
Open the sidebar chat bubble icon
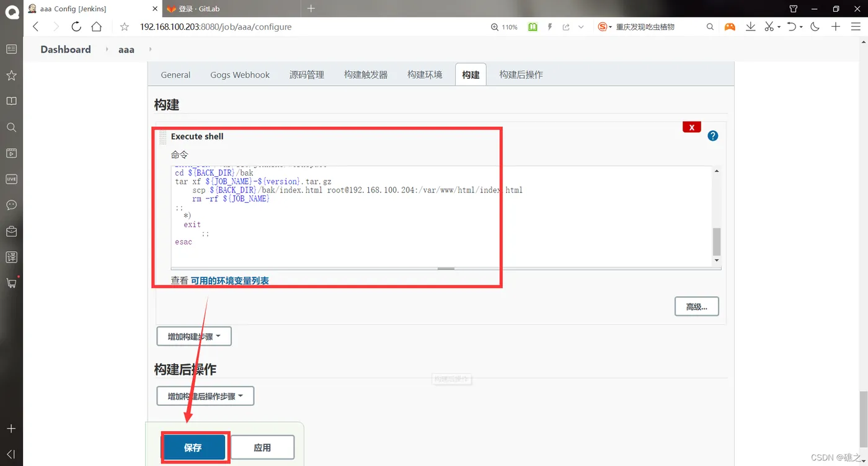tap(11, 205)
